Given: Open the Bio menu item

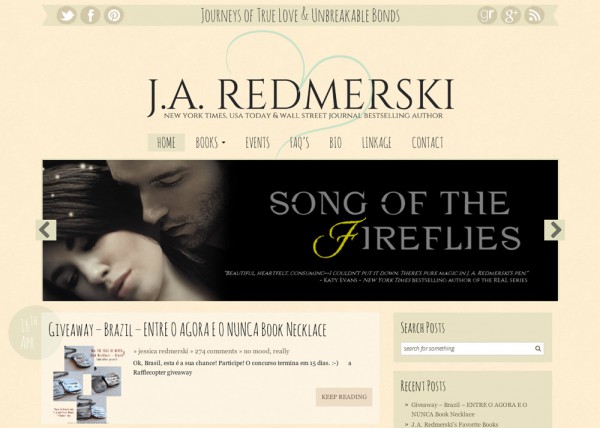Looking at the screenshot, I should (x=335, y=143).
